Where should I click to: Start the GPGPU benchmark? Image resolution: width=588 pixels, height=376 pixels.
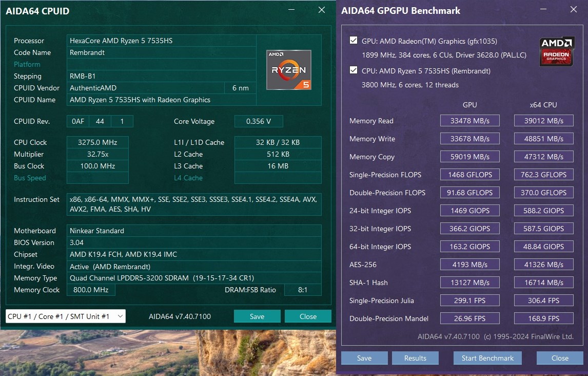(x=487, y=358)
